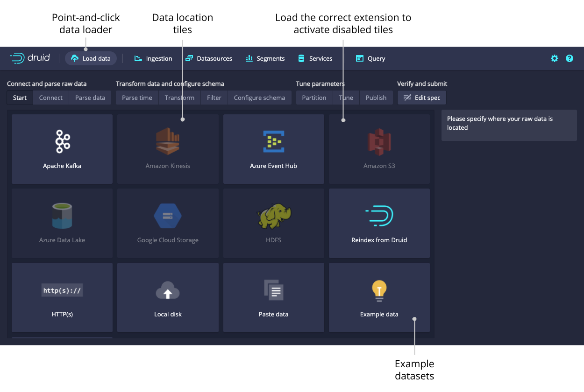This screenshot has width=584, height=392.
Task: Open settings via the gear icon
Action: point(554,58)
